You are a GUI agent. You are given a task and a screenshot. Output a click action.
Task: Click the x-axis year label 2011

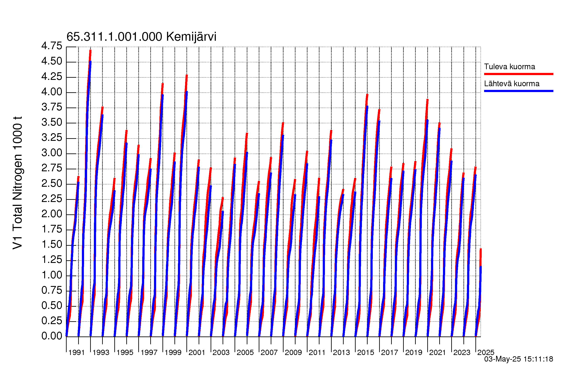[x=317, y=352]
